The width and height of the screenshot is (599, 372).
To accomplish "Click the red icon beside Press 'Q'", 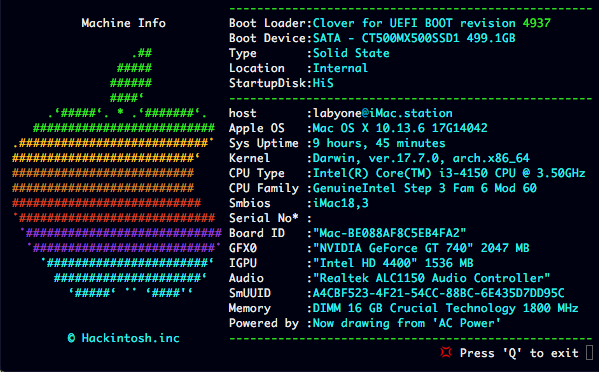I will point(446,352).
